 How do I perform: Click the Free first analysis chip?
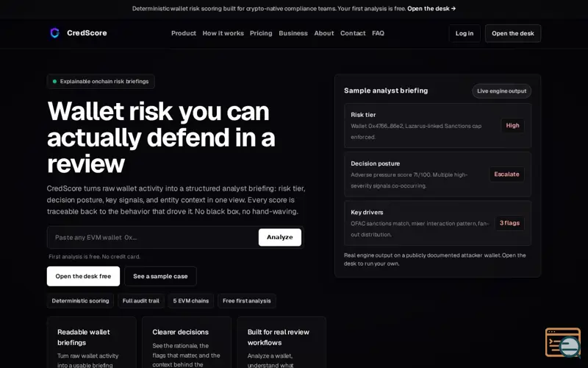click(246, 301)
